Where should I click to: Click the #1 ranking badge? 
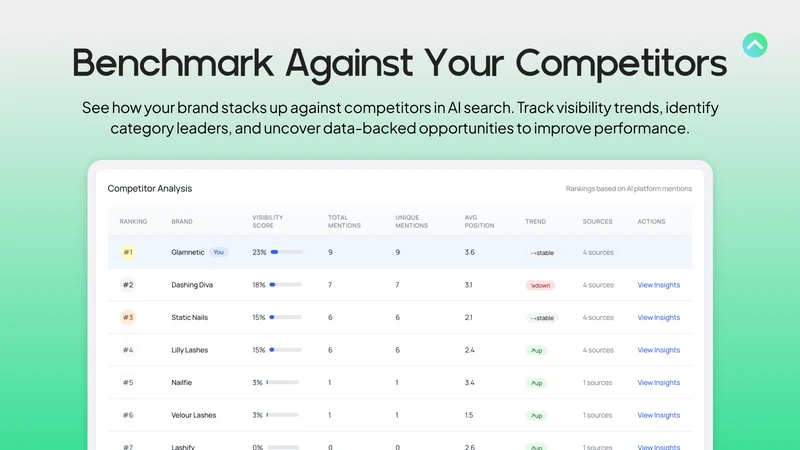(128, 252)
